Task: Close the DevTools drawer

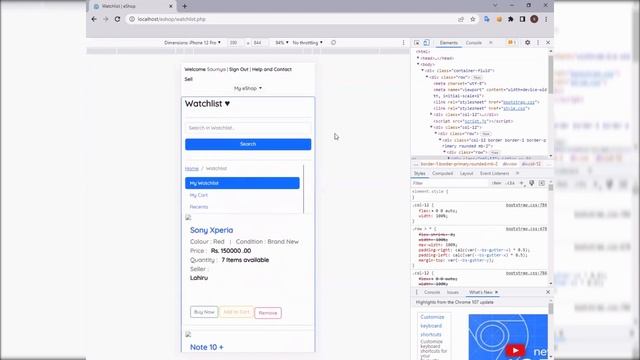Action: coord(548,292)
